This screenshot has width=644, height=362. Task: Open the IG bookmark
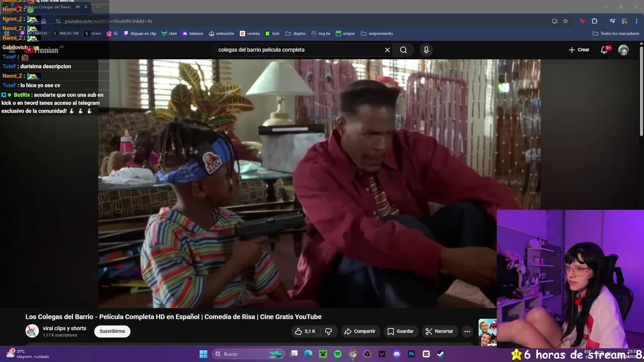112,34
